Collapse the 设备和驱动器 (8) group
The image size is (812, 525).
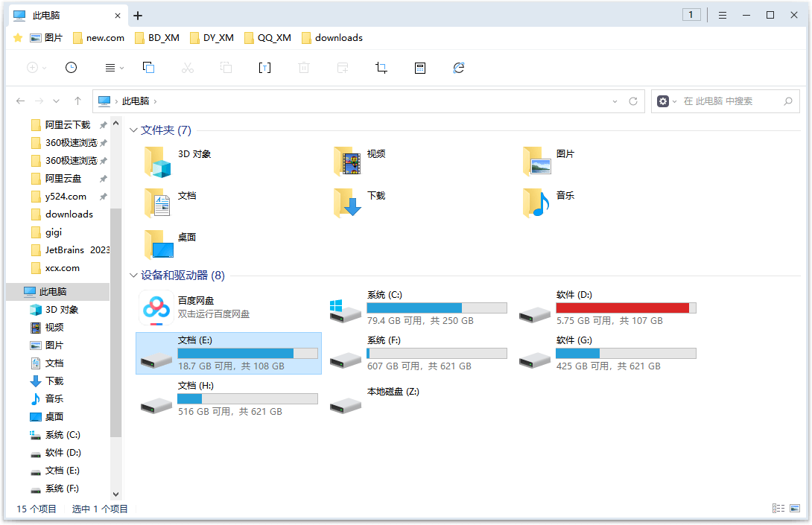133,275
